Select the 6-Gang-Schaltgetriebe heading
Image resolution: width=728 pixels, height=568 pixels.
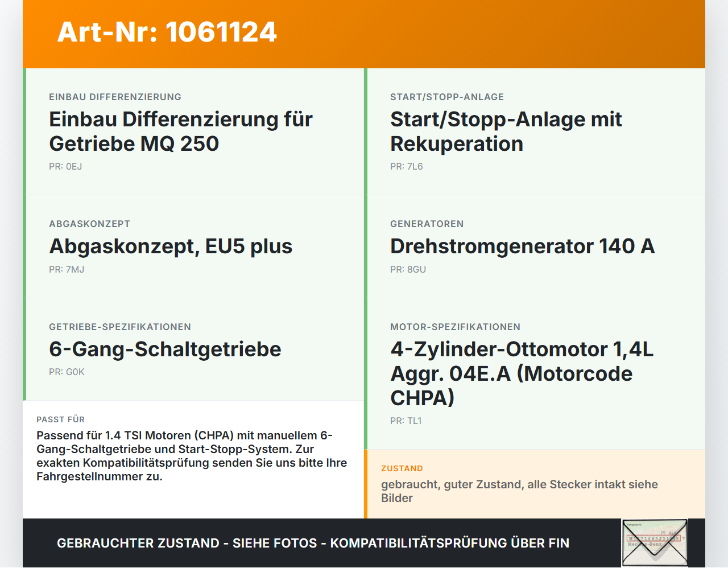coord(165,349)
